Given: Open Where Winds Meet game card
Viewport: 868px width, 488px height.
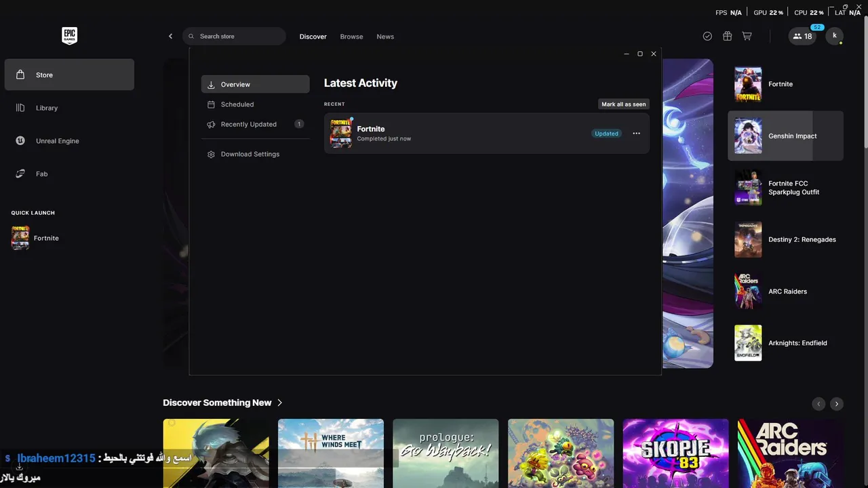Looking at the screenshot, I should 330,453.
